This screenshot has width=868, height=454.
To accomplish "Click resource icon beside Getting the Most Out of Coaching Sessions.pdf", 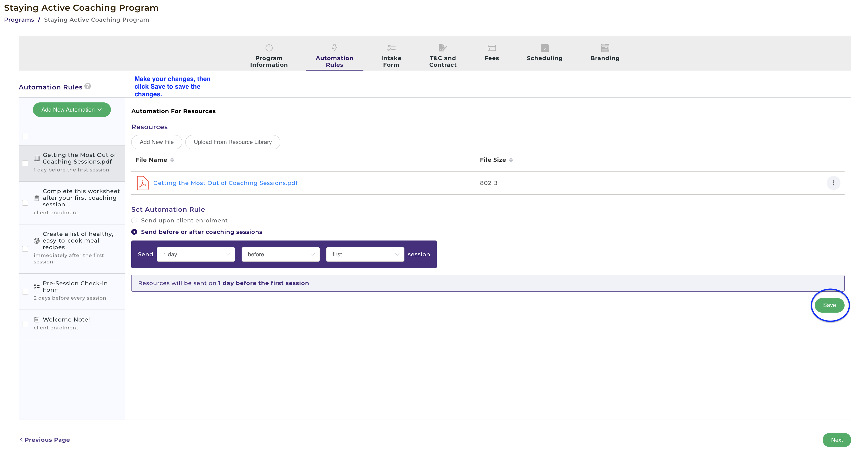I will [37, 158].
